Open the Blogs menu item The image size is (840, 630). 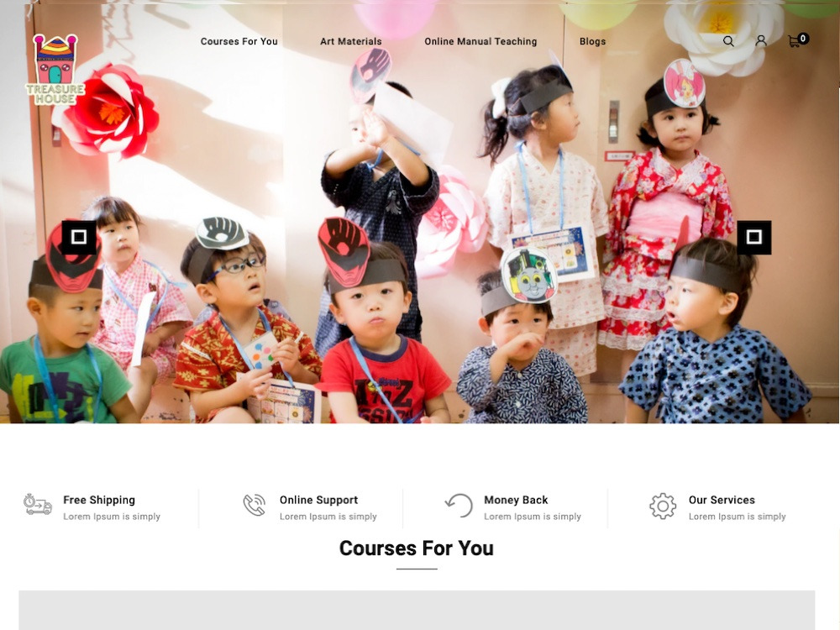(x=592, y=41)
